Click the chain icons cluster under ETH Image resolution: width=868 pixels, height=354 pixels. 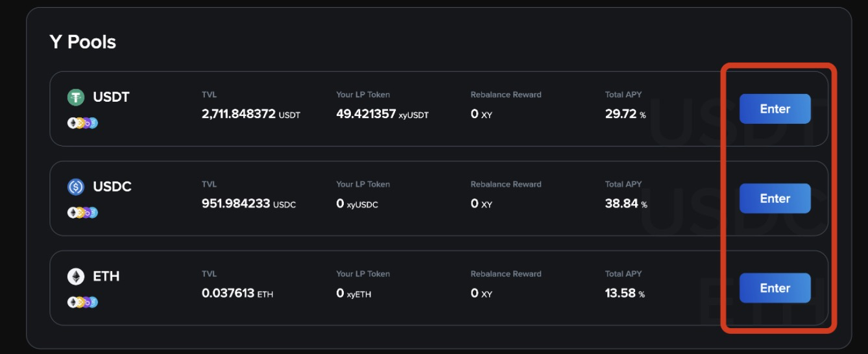[x=82, y=301]
